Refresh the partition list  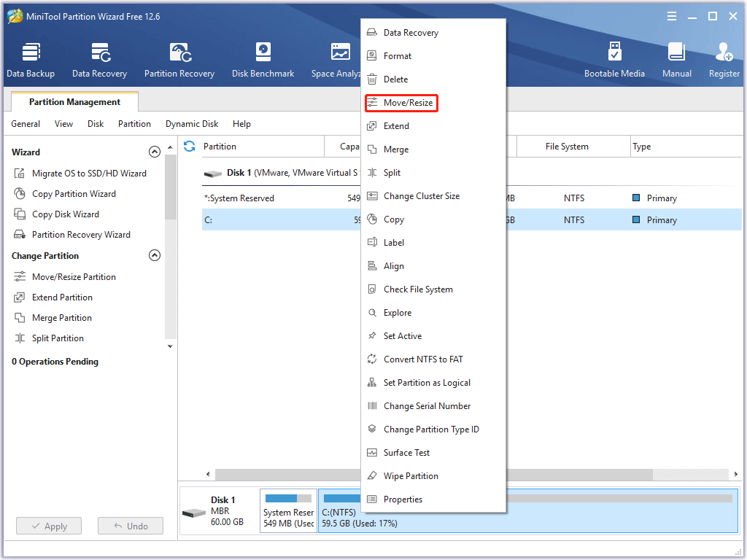click(190, 146)
